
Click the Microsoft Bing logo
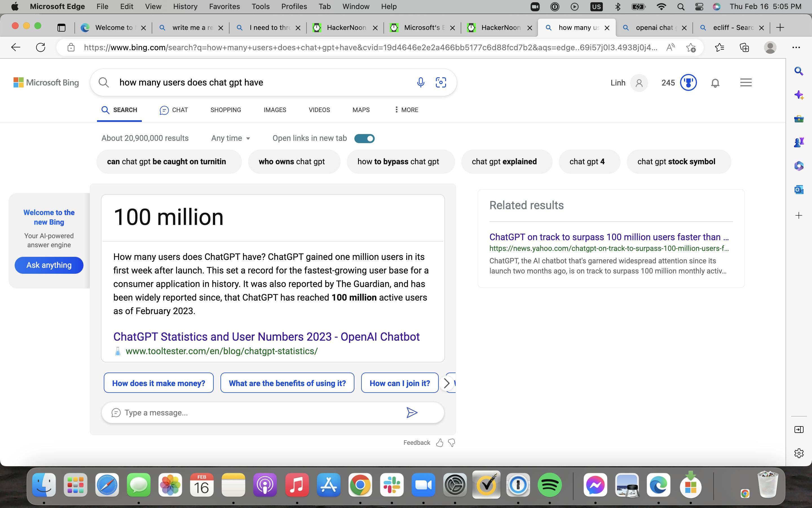click(x=46, y=82)
